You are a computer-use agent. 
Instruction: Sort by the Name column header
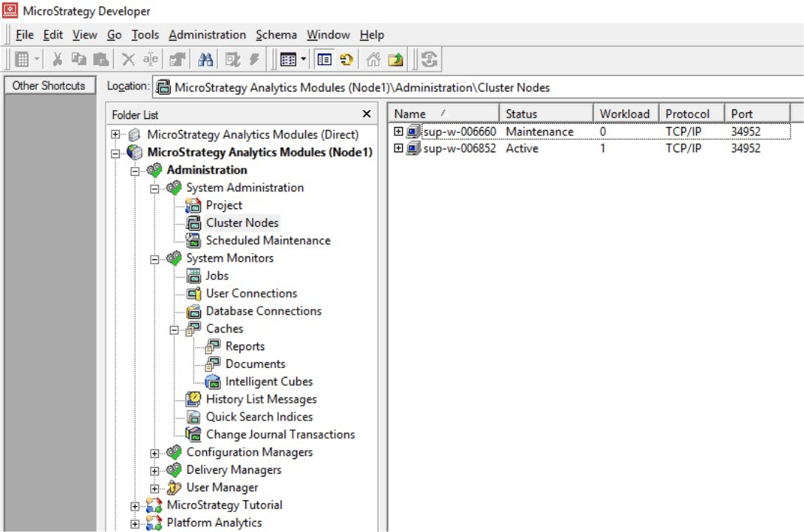(443, 113)
